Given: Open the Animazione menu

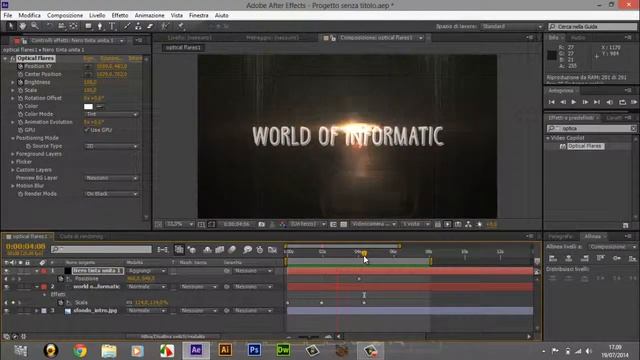Looking at the screenshot, I should coord(149,15).
